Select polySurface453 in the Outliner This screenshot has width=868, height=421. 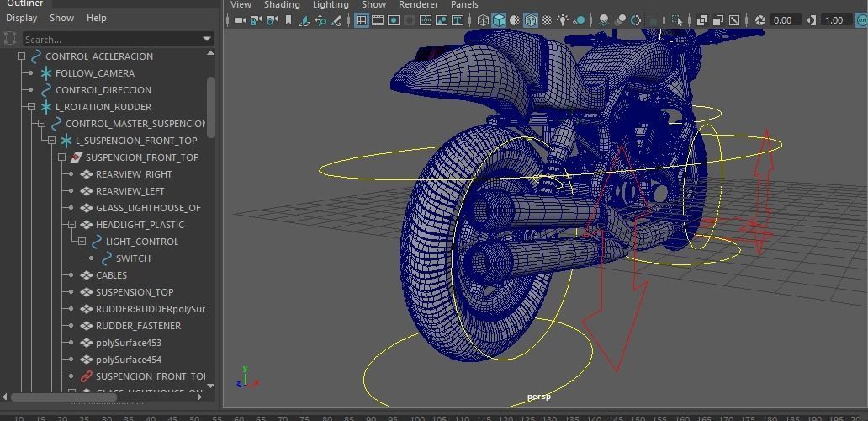(129, 343)
